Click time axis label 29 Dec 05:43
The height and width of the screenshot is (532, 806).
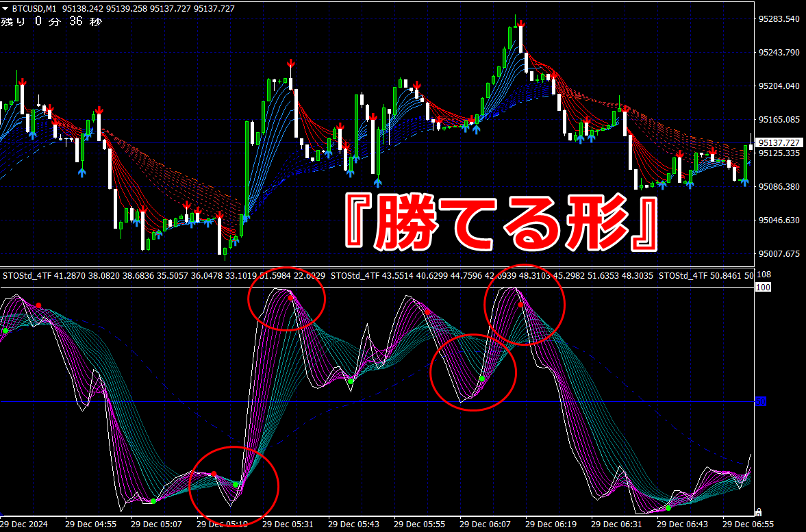[x=353, y=524]
